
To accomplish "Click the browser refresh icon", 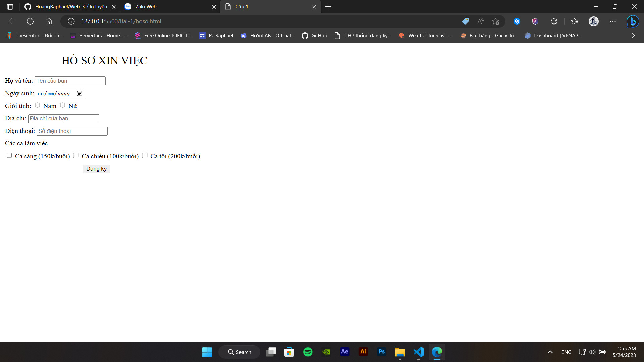I will [x=30, y=21].
